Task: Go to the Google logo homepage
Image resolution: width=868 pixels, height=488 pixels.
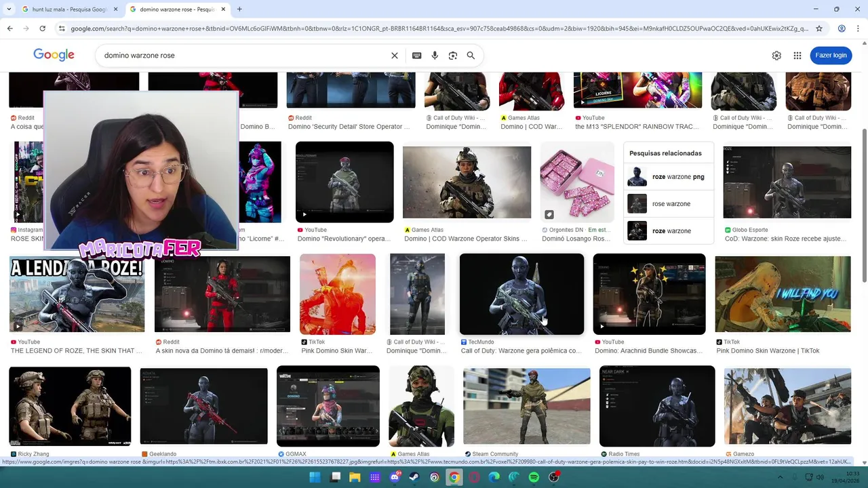Action: tap(54, 56)
